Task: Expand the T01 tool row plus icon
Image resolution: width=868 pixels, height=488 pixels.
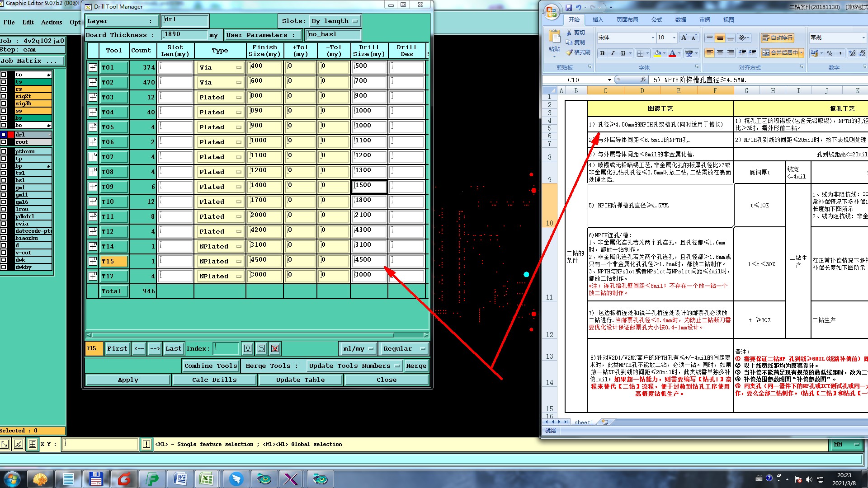Action: click(x=93, y=67)
